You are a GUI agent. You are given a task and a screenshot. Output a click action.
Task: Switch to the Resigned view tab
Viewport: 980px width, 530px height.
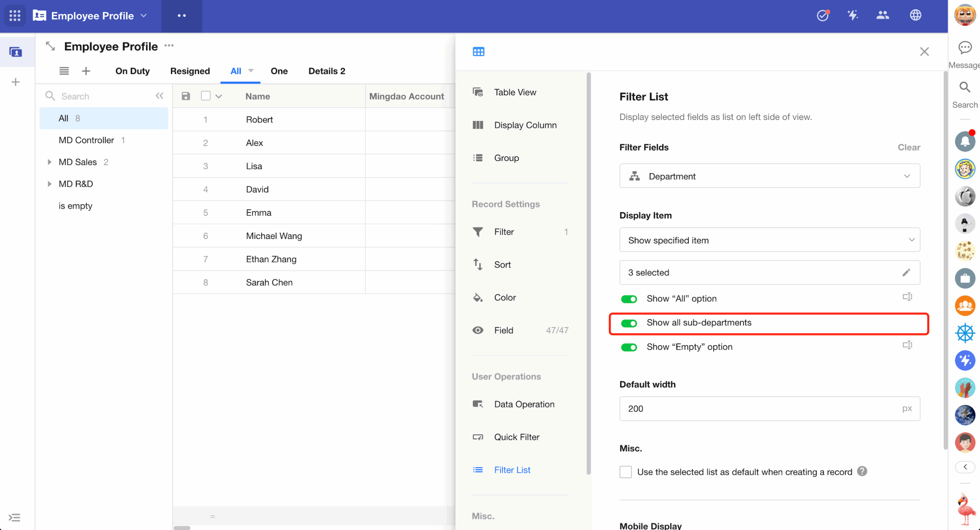pos(190,71)
